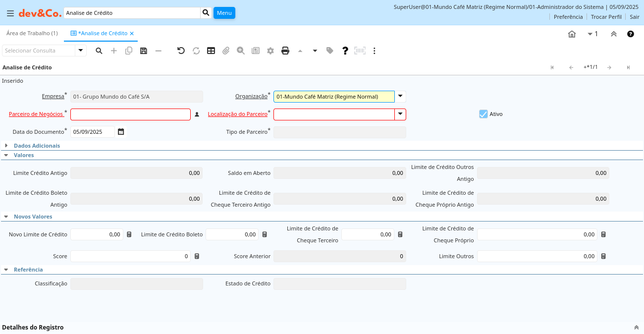Open Localização do Parceiro dropdown
The image size is (644, 334).
coord(400,114)
